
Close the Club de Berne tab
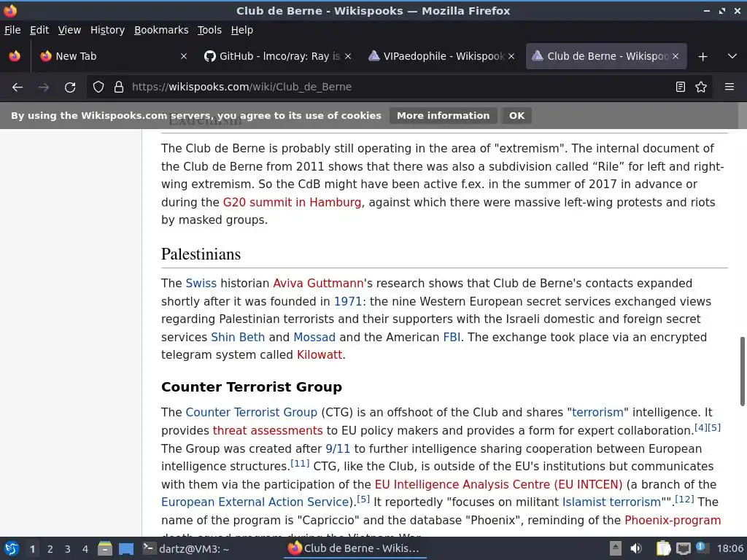[x=675, y=56]
